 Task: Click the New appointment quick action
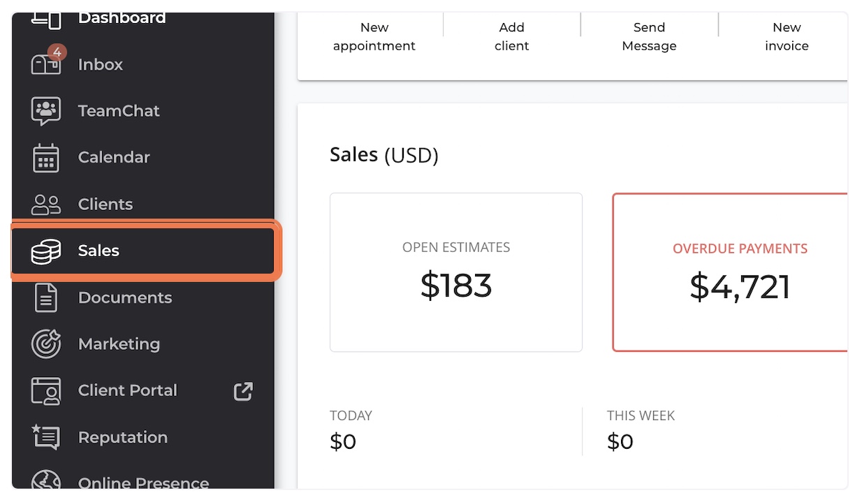tap(374, 37)
